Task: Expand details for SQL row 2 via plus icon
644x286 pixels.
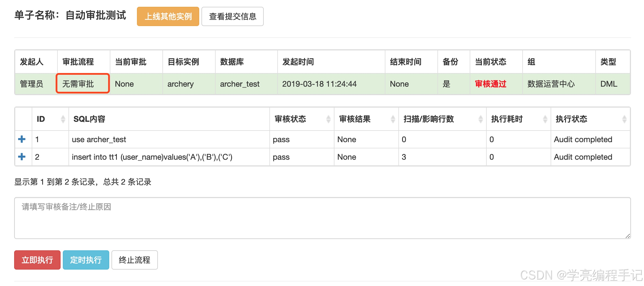Action: click(x=22, y=157)
